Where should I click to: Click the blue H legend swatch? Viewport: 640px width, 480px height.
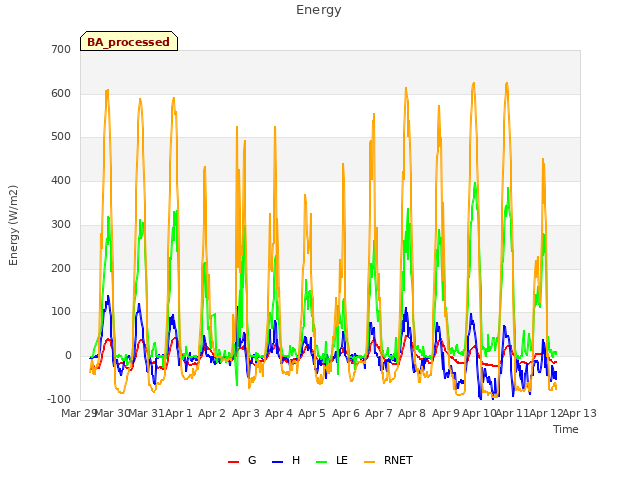(278, 462)
